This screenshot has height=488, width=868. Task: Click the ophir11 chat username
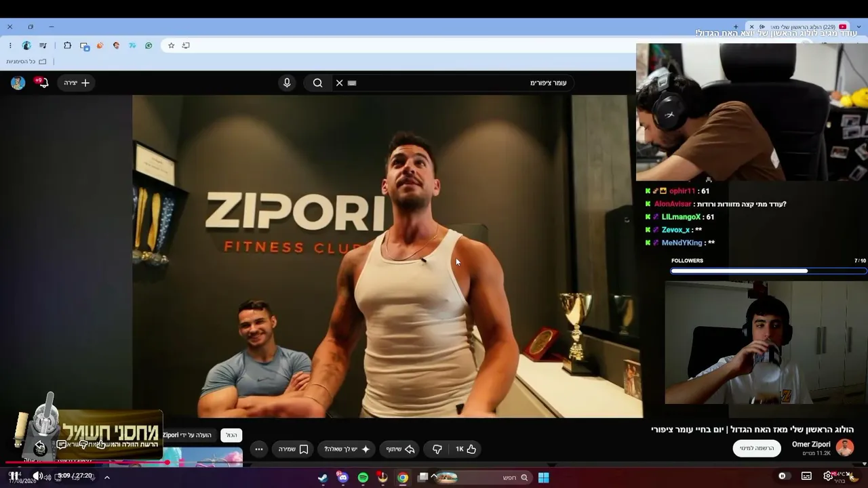click(682, 191)
